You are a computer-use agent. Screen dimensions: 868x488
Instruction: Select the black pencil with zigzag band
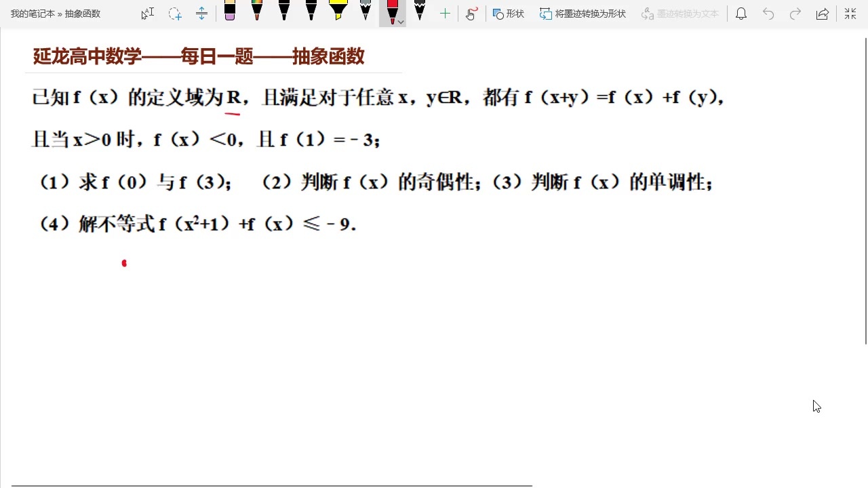420,11
